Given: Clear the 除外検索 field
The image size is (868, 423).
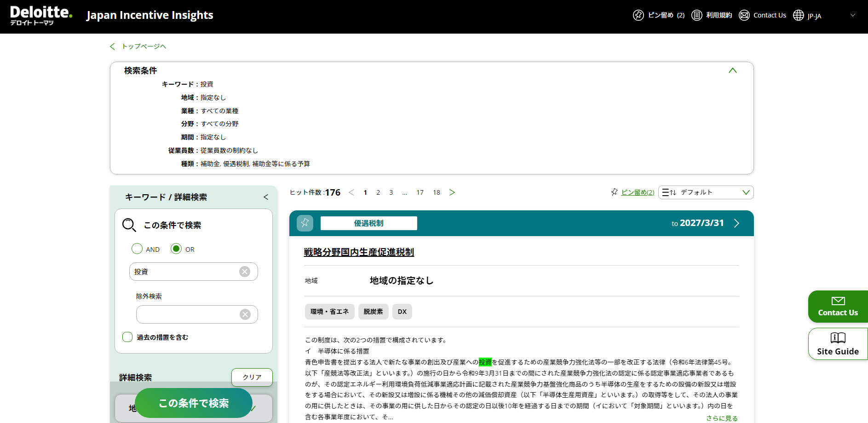Looking at the screenshot, I should coord(245,314).
